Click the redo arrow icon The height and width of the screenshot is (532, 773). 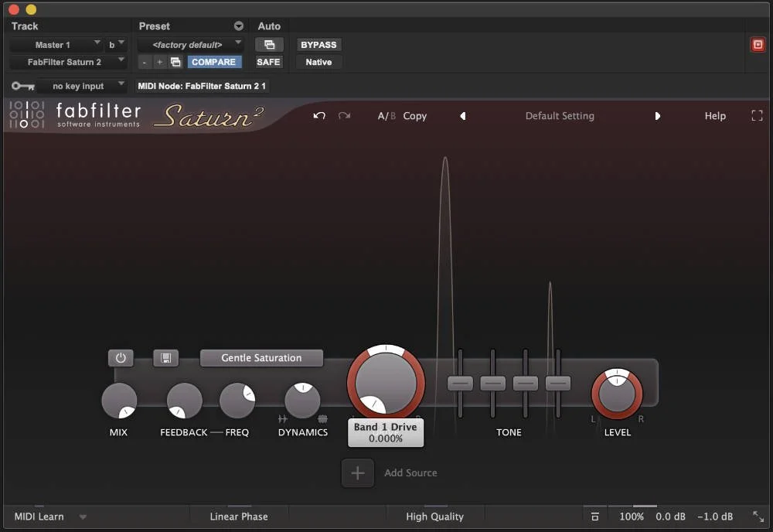point(344,116)
